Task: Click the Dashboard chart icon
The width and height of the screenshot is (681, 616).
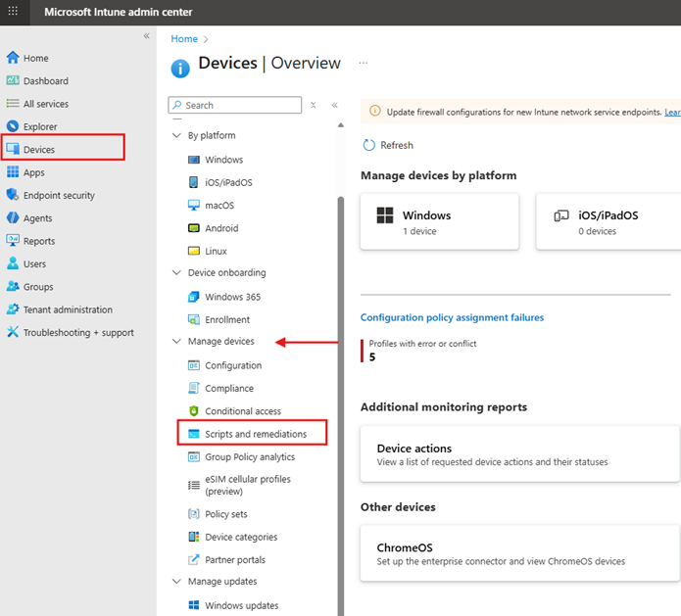Action: (13, 80)
